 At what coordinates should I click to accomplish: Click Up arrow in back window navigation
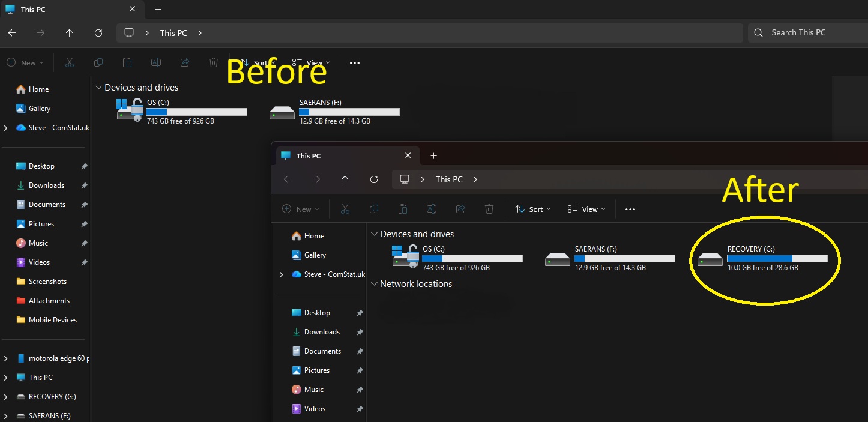pyautogui.click(x=70, y=33)
